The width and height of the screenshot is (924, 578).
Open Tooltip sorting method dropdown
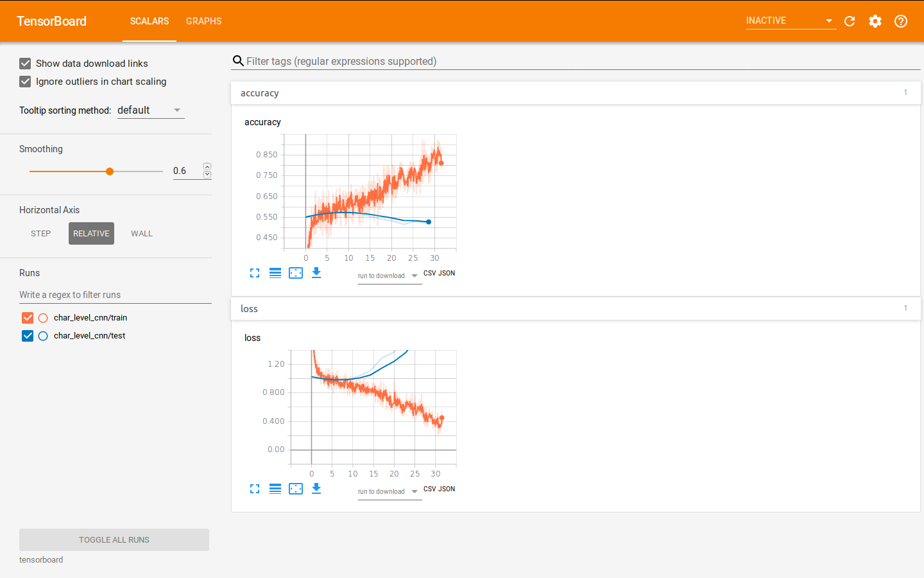click(x=151, y=110)
